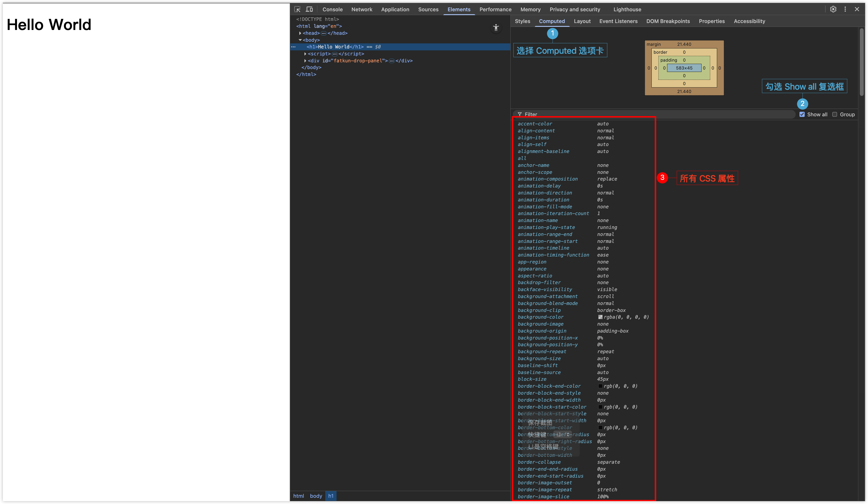This screenshot has height=504, width=868.
Task: Enable the Group checkbox
Action: [x=835, y=114]
